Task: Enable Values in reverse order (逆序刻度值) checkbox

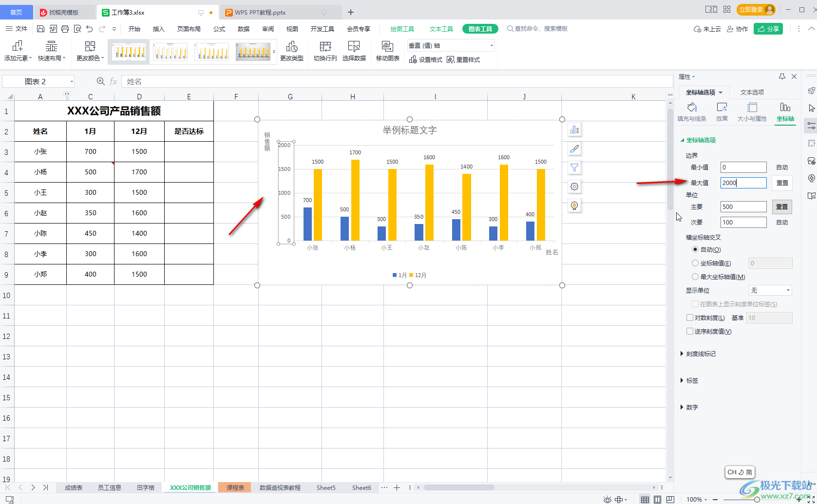Action: coord(690,331)
